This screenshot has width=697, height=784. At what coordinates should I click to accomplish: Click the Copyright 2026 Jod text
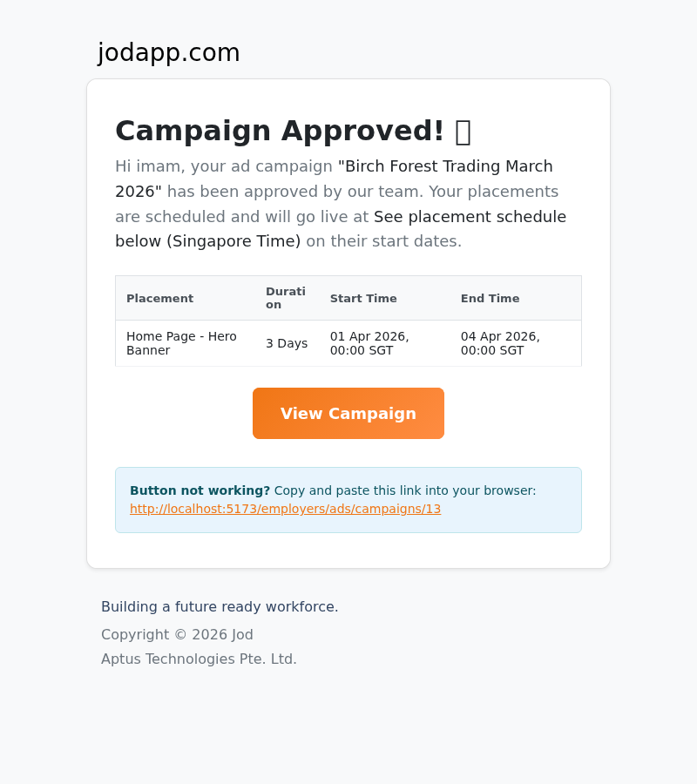click(177, 634)
